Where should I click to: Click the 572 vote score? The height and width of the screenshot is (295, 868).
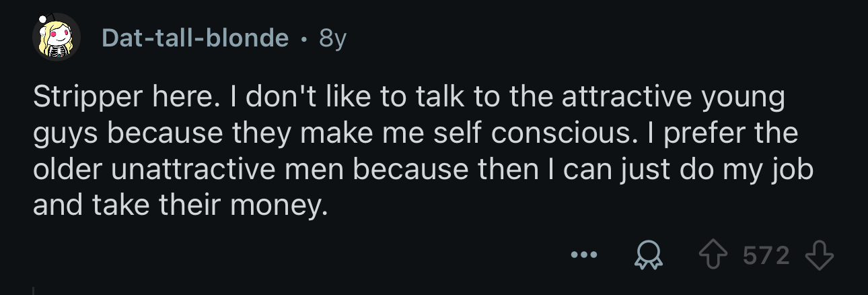[766, 256]
